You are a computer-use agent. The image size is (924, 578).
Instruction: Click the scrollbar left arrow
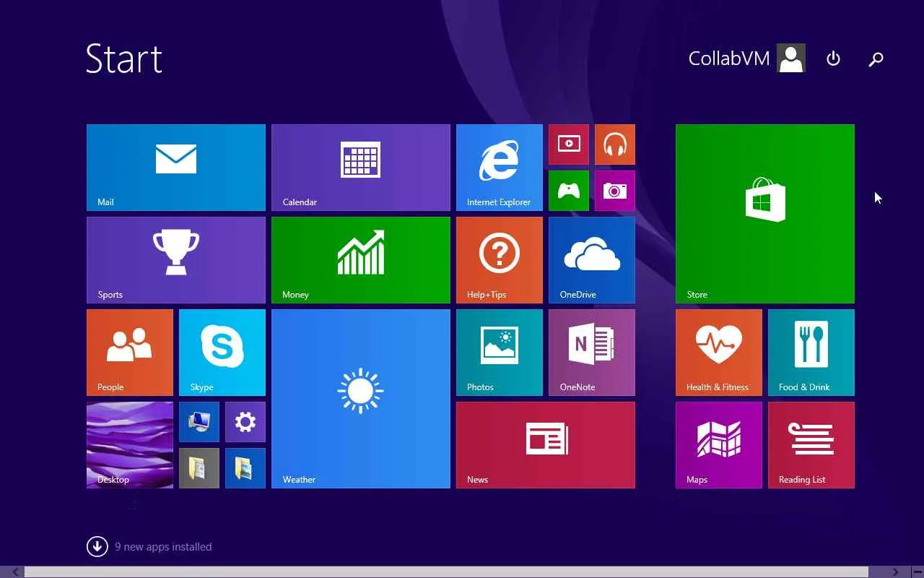click(x=15, y=572)
